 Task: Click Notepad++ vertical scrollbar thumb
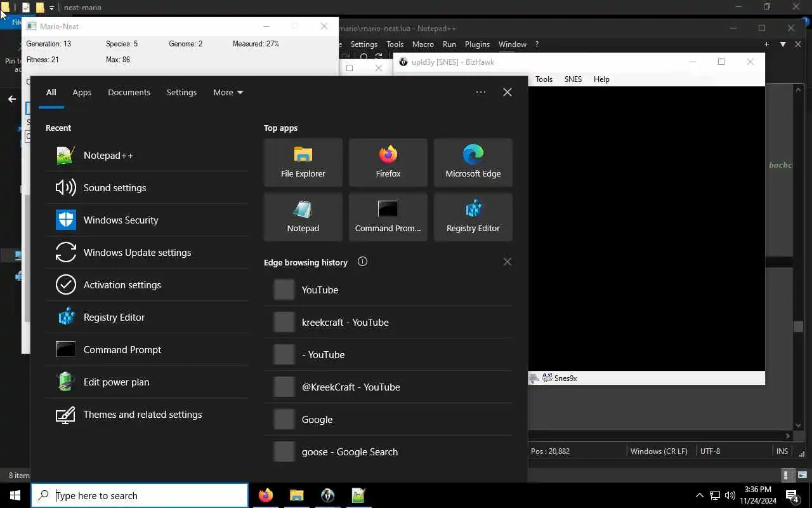[799, 326]
